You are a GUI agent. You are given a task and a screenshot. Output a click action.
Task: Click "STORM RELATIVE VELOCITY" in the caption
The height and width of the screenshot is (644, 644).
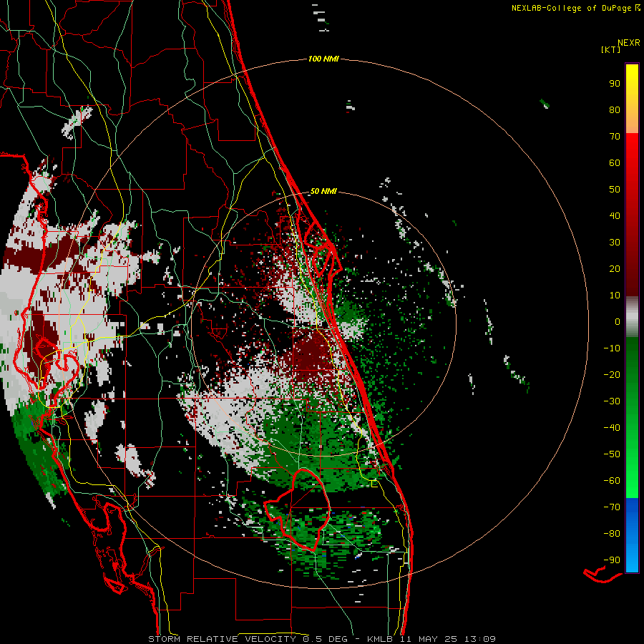pos(222,639)
